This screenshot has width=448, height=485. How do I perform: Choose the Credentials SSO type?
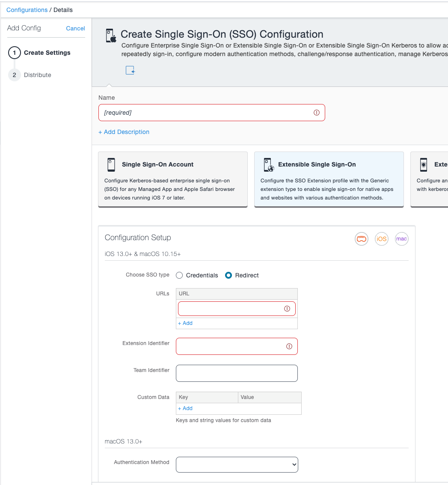[x=179, y=275]
